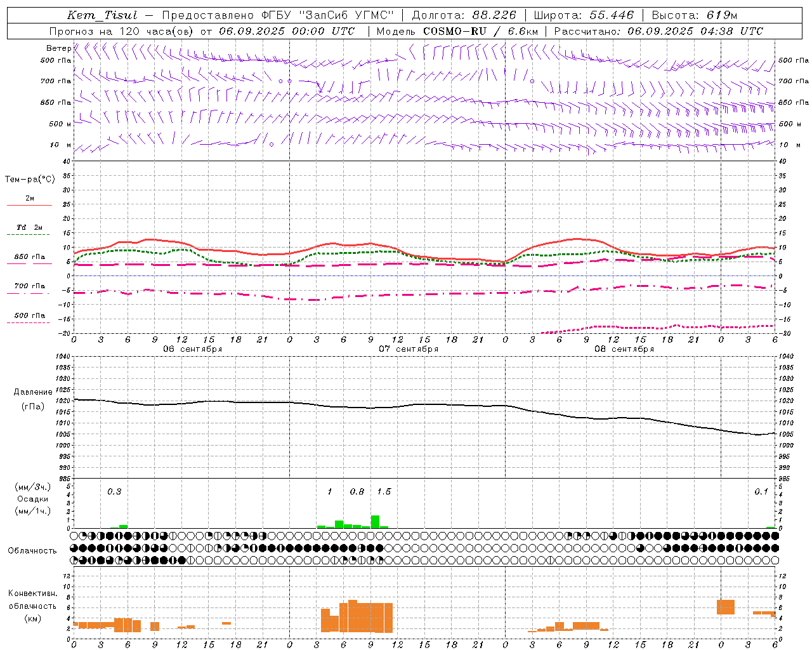Click the tallest green precipitation bar below 1.5

click(375, 522)
